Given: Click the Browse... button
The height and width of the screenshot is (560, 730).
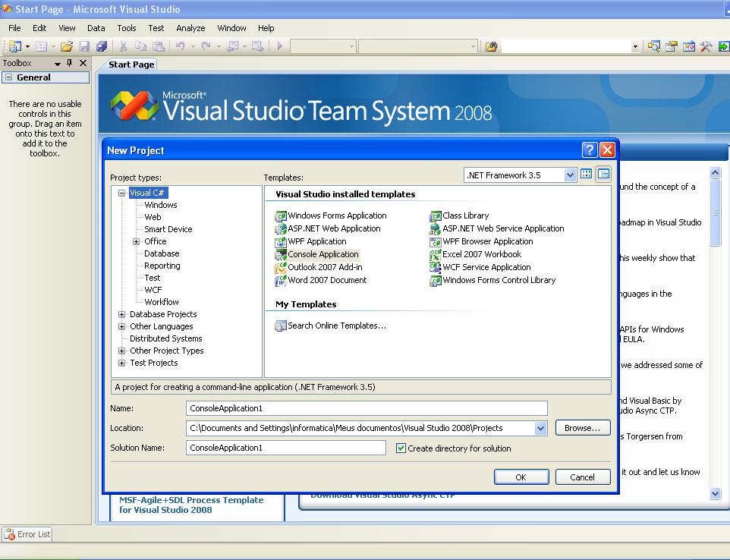Looking at the screenshot, I should tap(583, 428).
